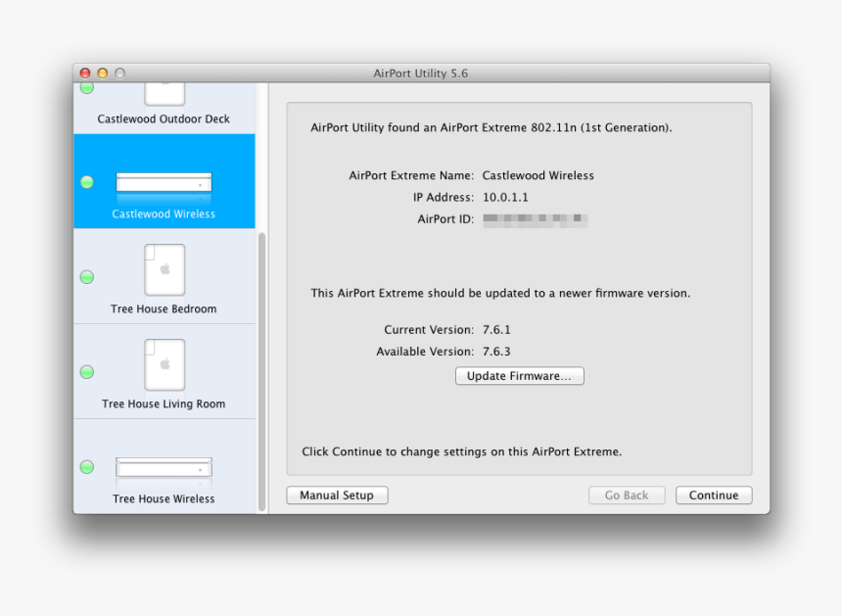This screenshot has height=616, width=842.
Task: Click the green status light beside Tree House Bedroom
Action: [87, 277]
